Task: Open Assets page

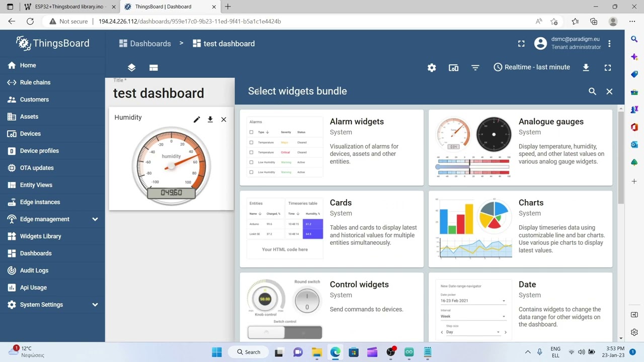Action: tap(52, 117)
